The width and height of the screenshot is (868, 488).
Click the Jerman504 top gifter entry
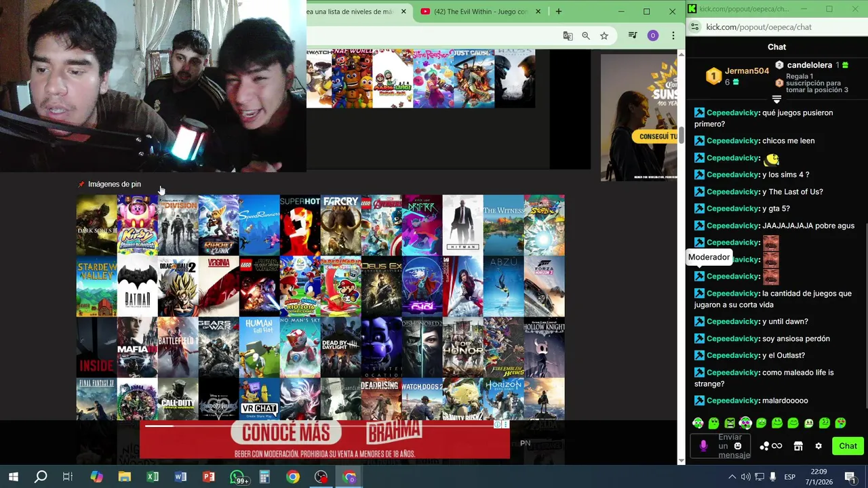(738, 76)
